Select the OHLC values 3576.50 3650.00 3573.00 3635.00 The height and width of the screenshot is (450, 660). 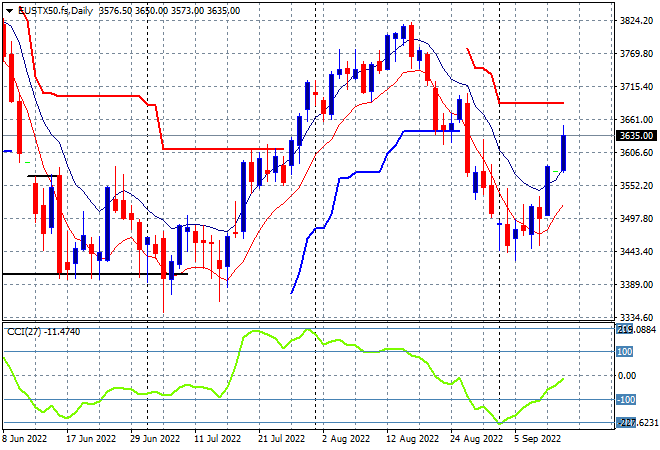[169, 11]
